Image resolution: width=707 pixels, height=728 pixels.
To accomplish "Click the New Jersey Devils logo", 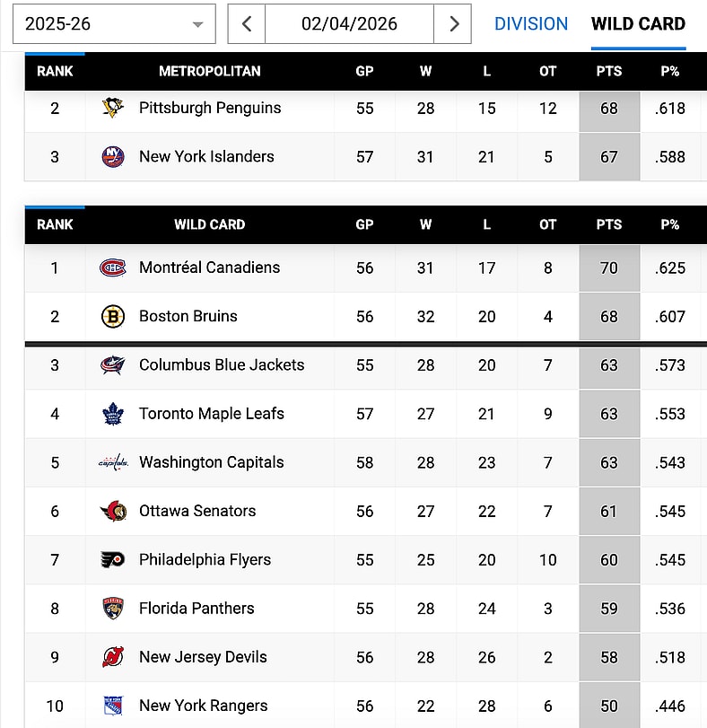I will pos(113,657).
